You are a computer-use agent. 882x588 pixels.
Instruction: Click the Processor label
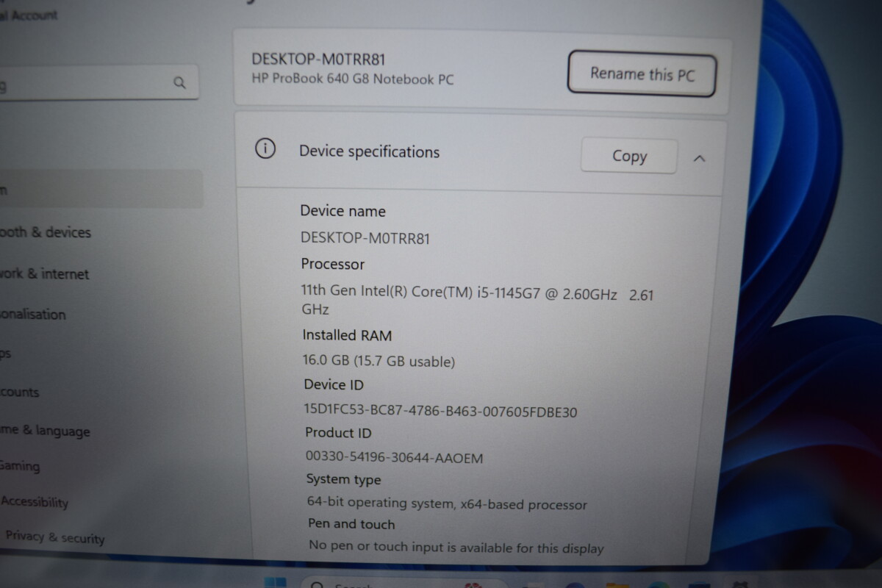point(333,264)
